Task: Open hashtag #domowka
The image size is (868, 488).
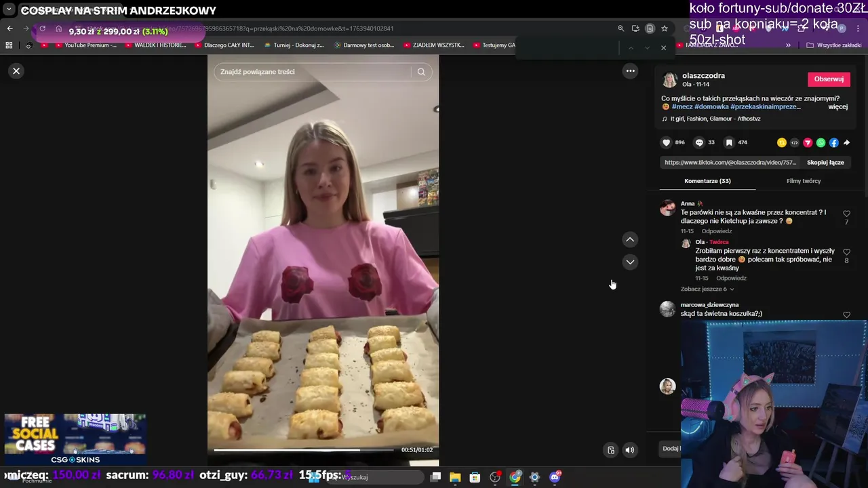Action: pyautogui.click(x=711, y=107)
